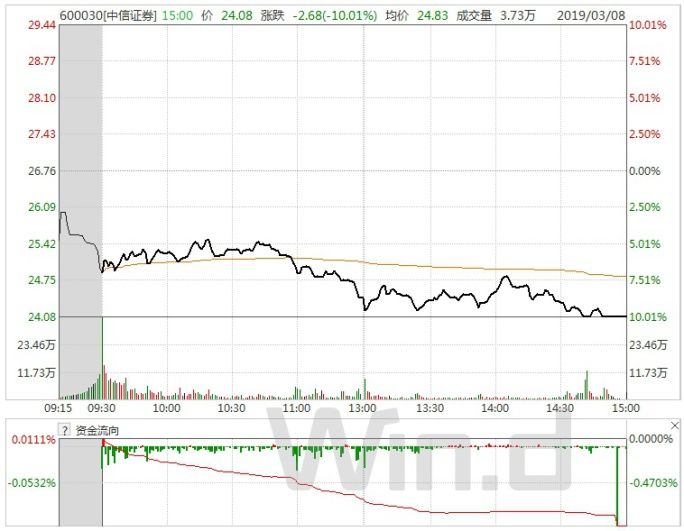
Task: Click the question mark help icon beside 资金流向
Action: 65,430
